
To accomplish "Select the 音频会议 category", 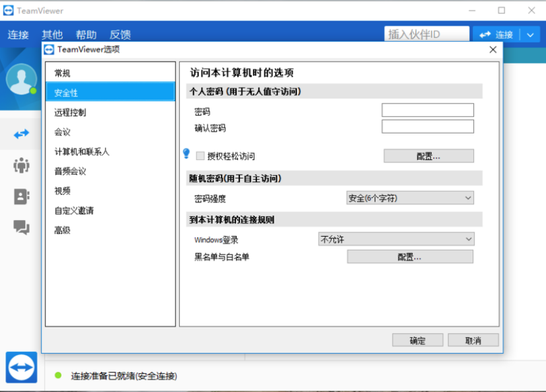I will pos(110,171).
